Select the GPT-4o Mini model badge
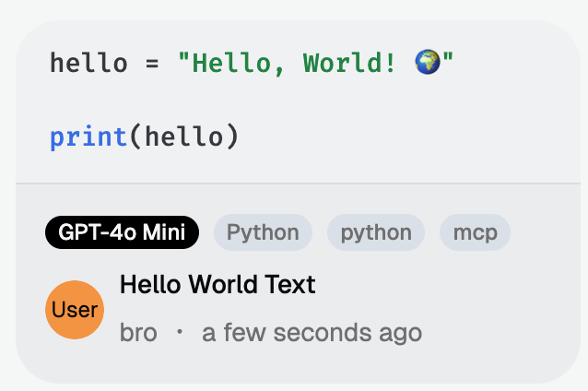This screenshot has height=391, width=588. [x=122, y=232]
